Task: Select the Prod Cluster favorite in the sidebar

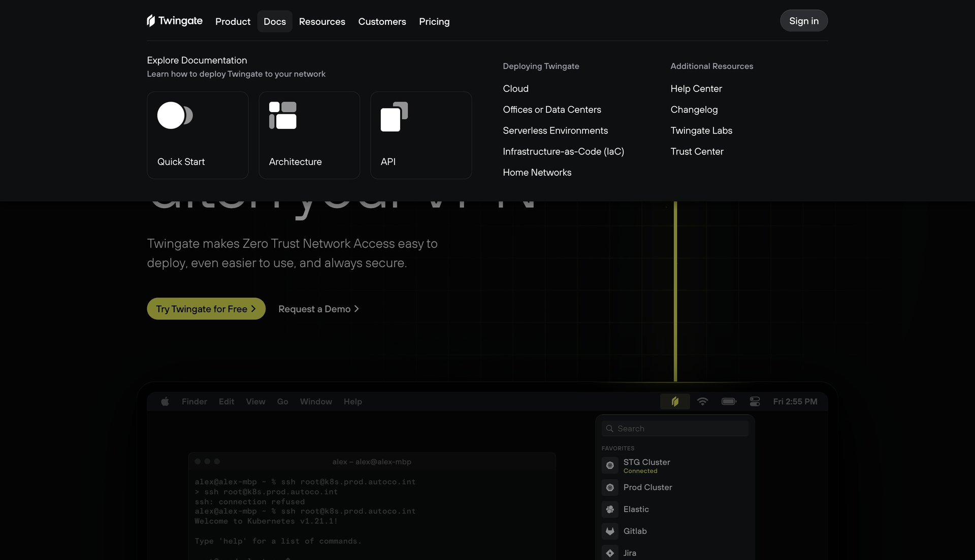Action: click(647, 487)
